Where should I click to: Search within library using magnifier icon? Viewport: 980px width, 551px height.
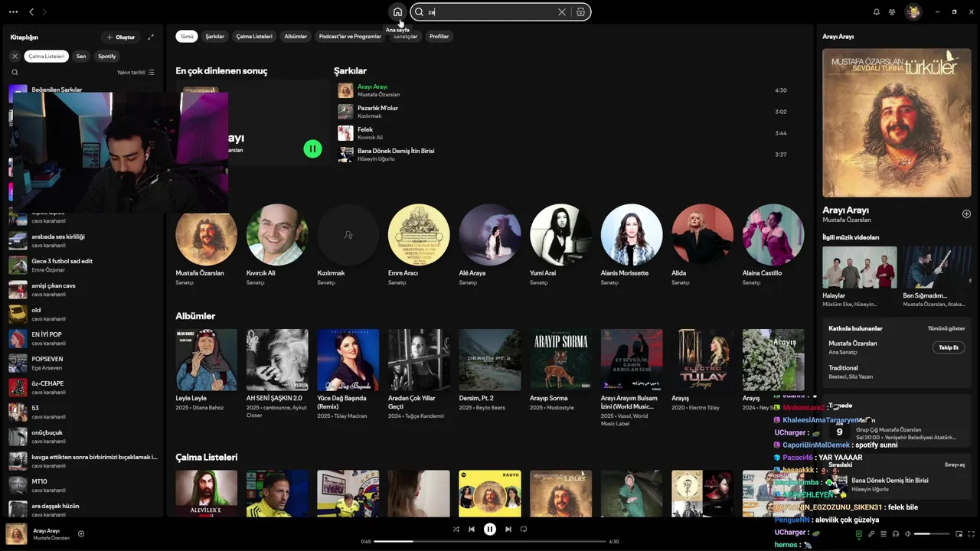pos(15,73)
